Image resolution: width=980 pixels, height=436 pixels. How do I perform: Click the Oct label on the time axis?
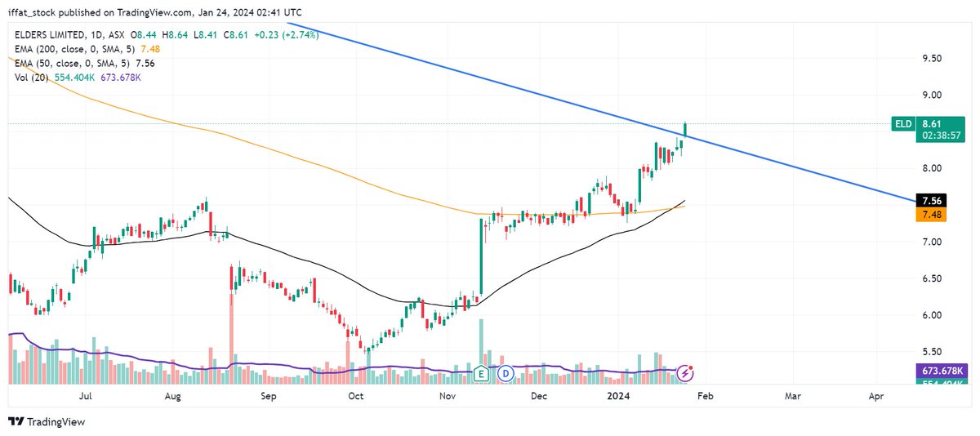pyautogui.click(x=355, y=396)
